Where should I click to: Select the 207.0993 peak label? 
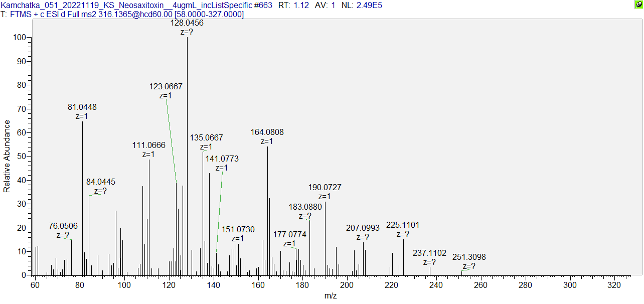(x=363, y=228)
